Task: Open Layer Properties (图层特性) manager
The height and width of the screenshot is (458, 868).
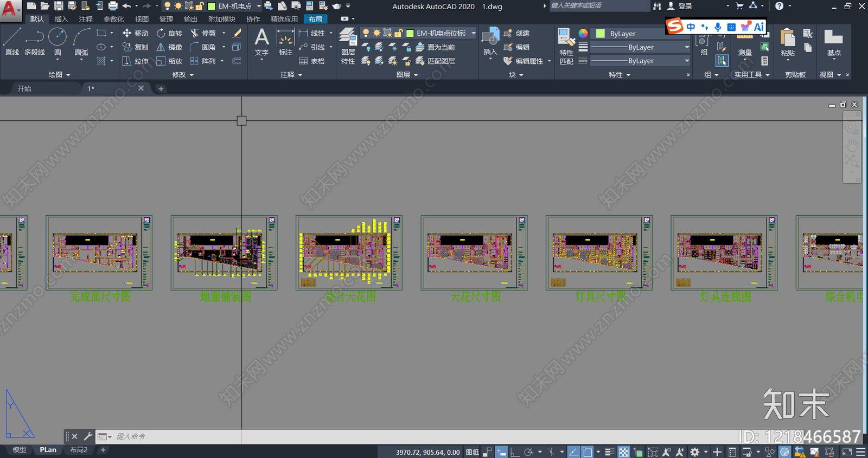Action: coord(348,47)
